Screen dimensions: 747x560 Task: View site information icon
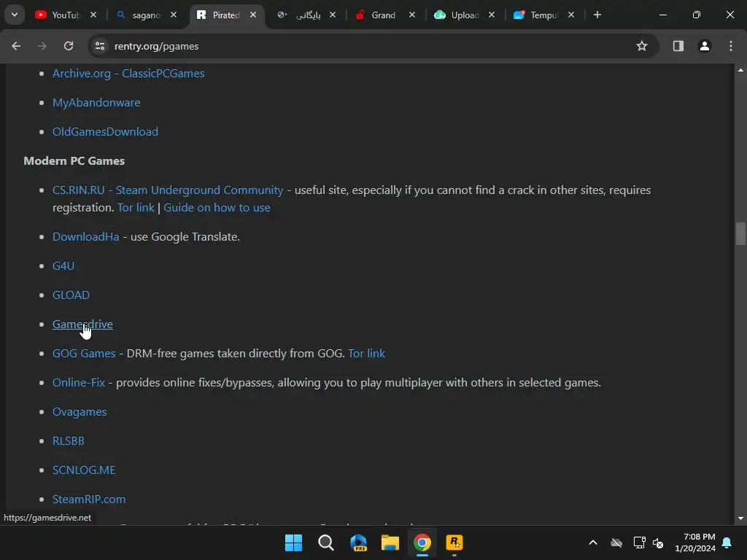99,46
